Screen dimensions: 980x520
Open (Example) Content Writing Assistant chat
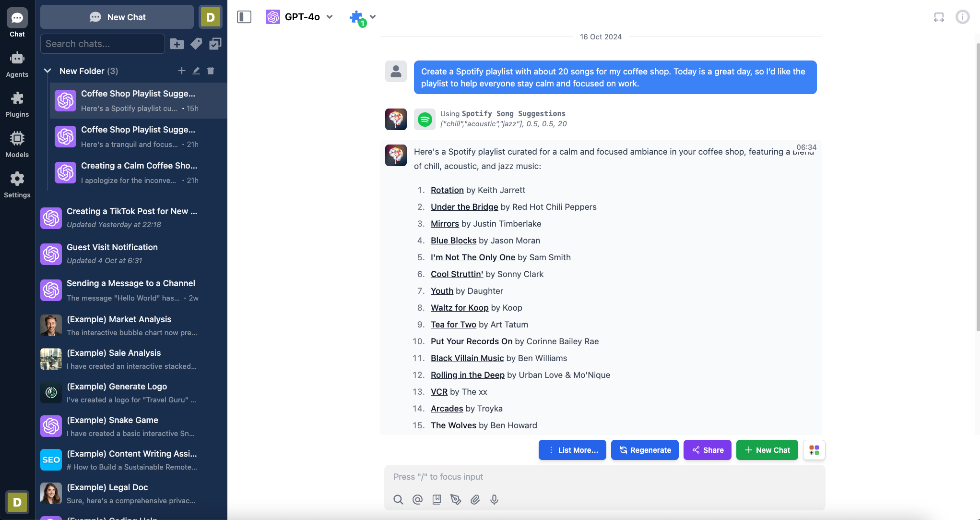tap(131, 460)
